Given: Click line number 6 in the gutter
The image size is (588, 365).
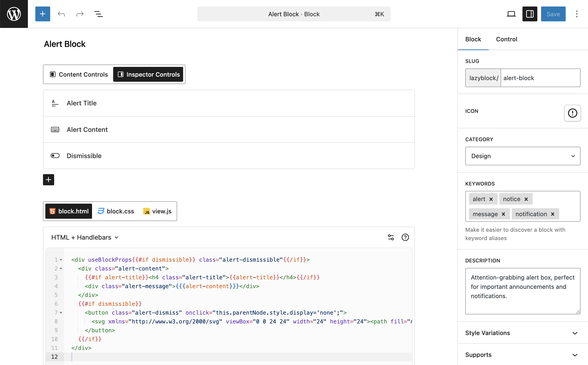Looking at the screenshot, I should [56, 304].
